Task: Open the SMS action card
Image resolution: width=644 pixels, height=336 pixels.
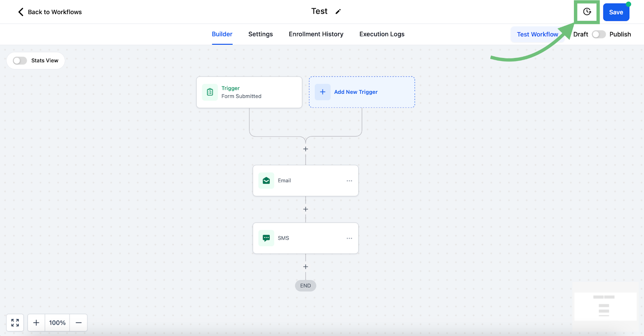Action: pyautogui.click(x=305, y=238)
